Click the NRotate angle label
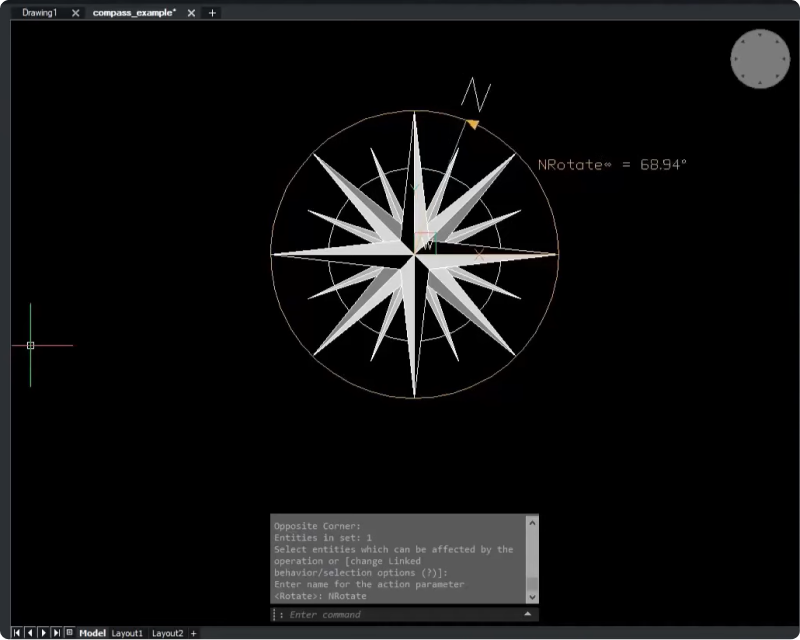 612,164
